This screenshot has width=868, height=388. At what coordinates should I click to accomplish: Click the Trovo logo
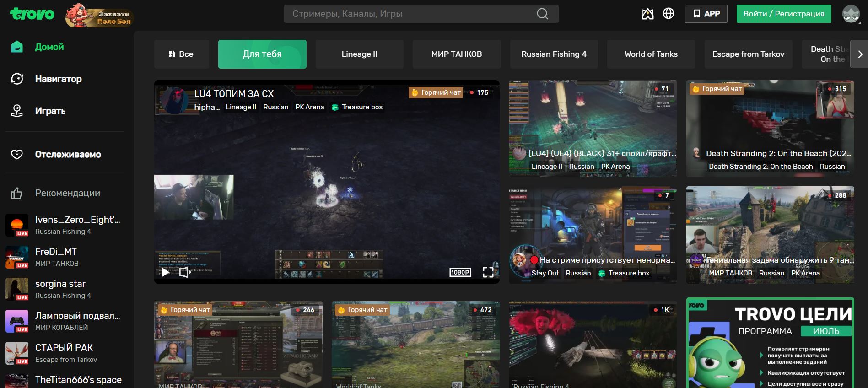point(32,14)
